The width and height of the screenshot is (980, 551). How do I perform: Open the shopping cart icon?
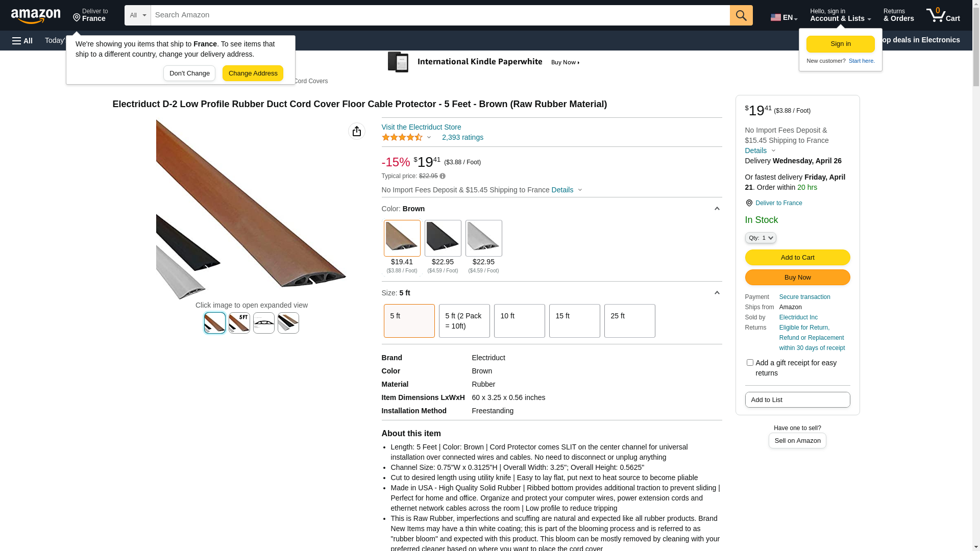pyautogui.click(x=943, y=15)
